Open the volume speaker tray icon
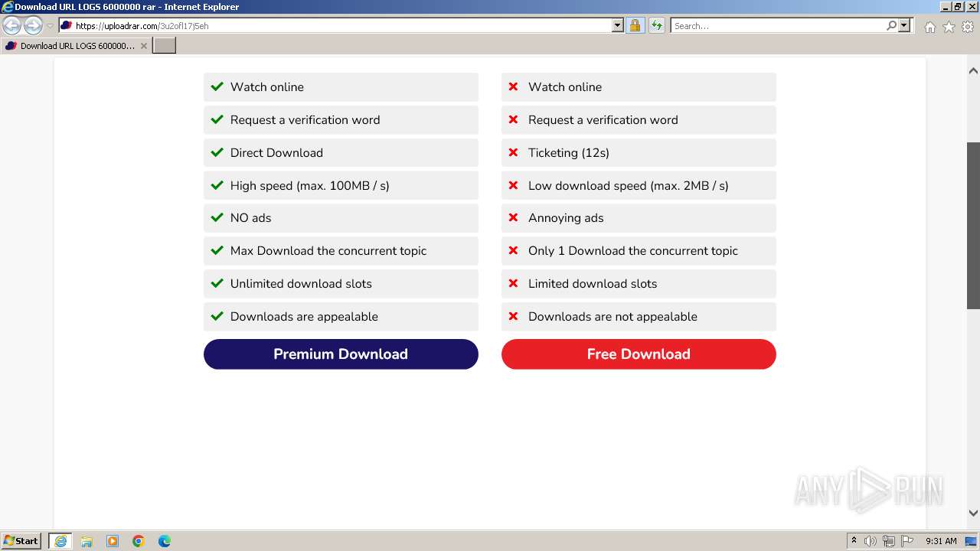Image resolution: width=980 pixels, height=551 pixels. (871, 541)
